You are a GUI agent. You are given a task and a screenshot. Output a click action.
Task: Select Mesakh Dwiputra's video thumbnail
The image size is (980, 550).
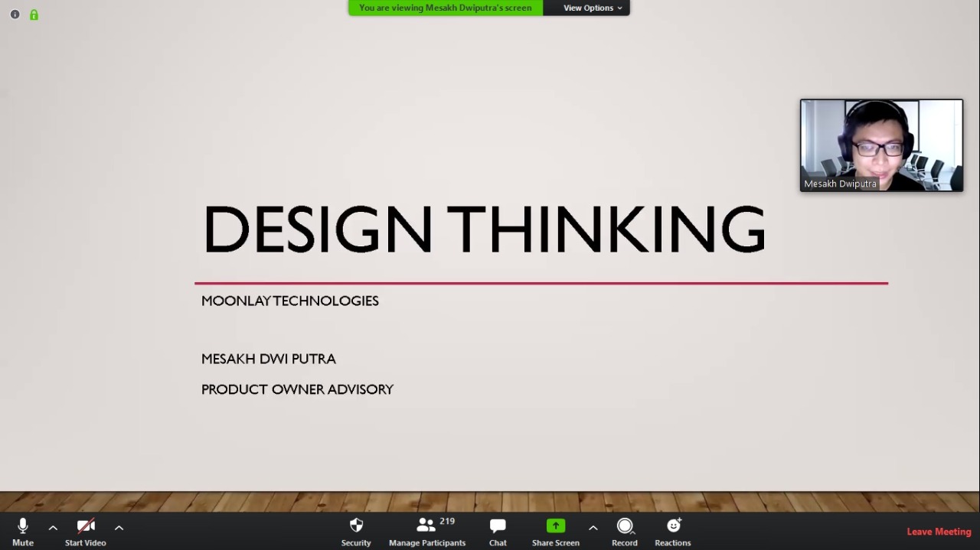[x=881, y=145]
